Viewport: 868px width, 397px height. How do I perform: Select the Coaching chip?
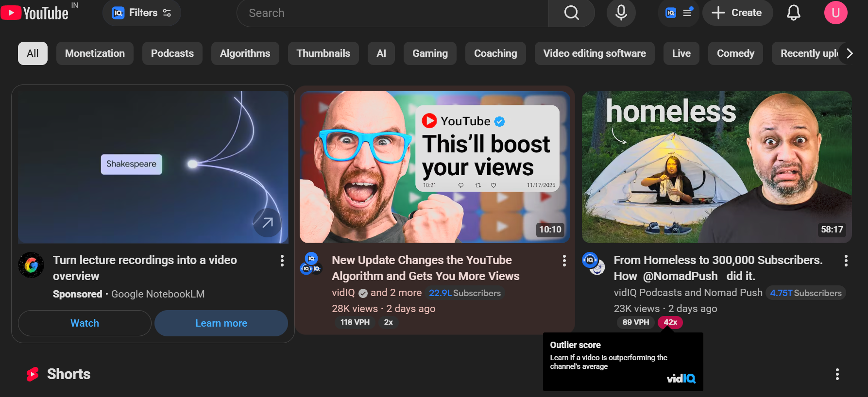(495, 53)
